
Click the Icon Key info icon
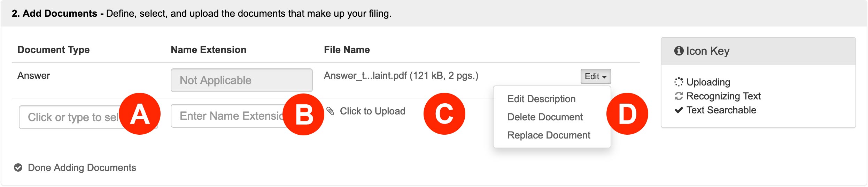(x=679, y=51)
